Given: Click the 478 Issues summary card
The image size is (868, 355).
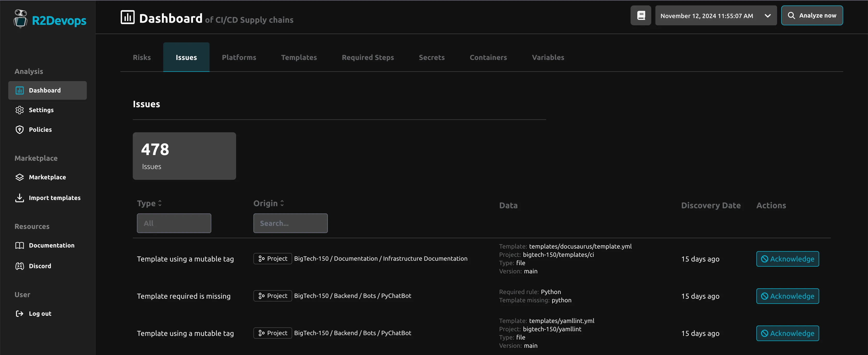Looking at the screenshot, I should click(184, 156).
